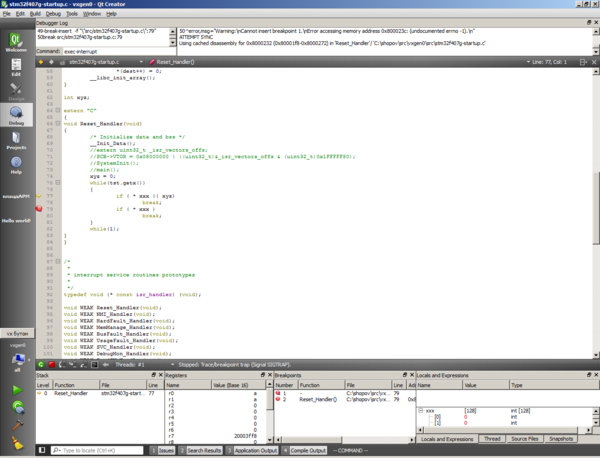Viewport: 600px width, 458px height.
Task: Click the Type to locate field
Action: [x=97, y=450]
